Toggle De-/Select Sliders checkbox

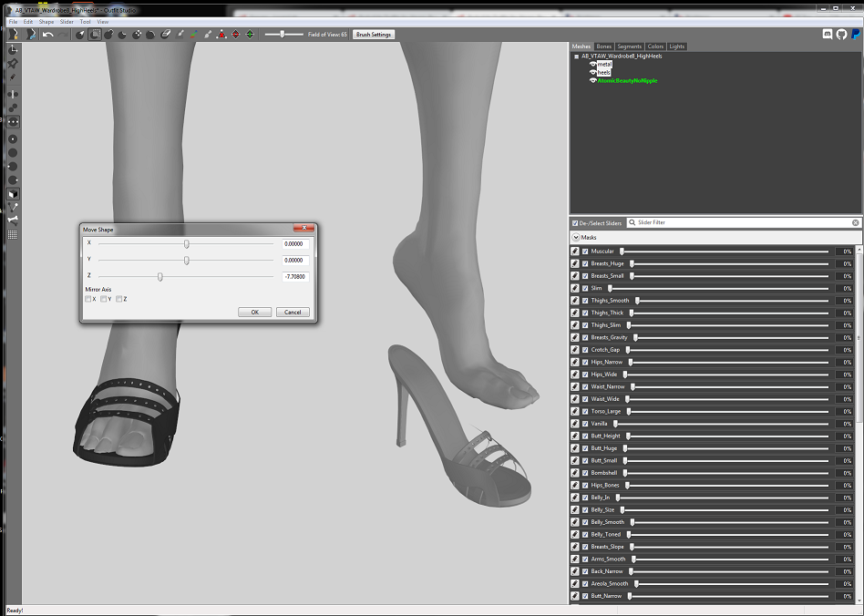575,223
